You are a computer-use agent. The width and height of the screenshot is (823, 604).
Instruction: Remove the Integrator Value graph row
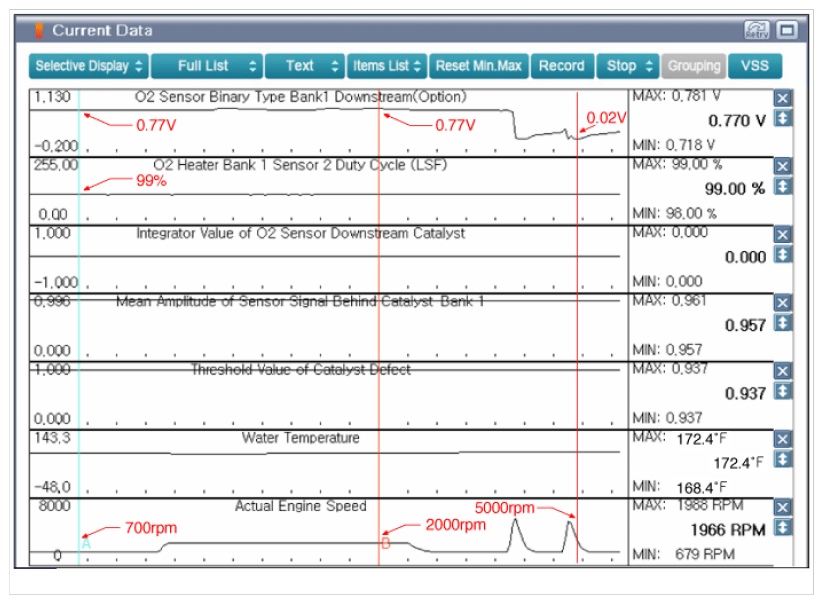point(783,234)
